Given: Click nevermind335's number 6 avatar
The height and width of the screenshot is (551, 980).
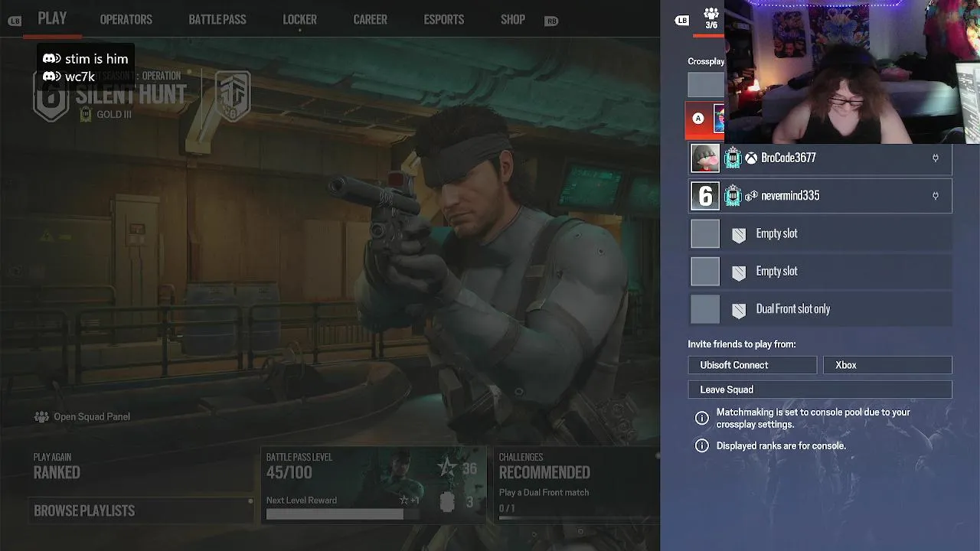Looking at the screenshot, I should pos(705,196).
